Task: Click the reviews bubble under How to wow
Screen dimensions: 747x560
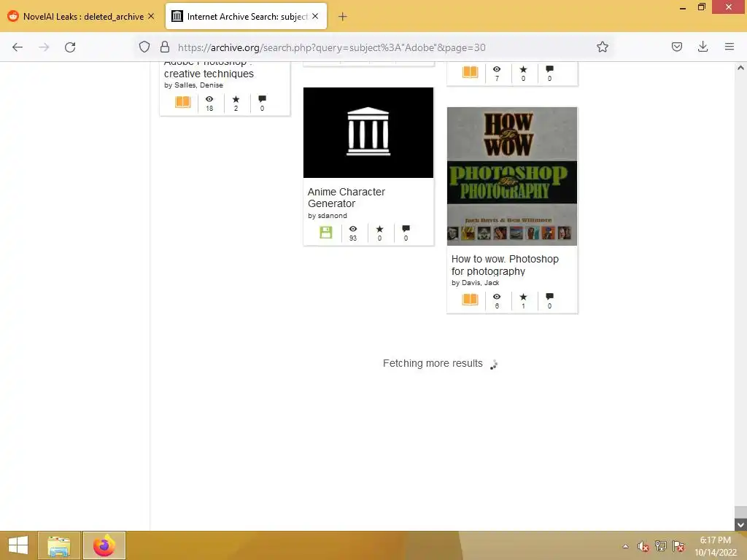Action: 550,297
